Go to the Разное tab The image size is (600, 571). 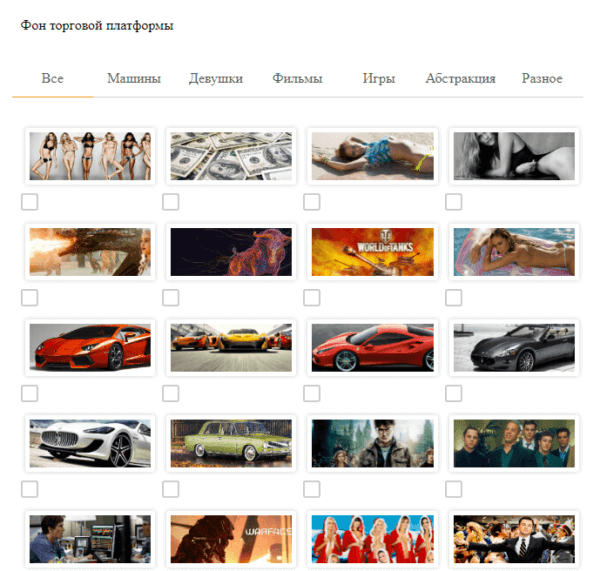click(x=542, y=79)
